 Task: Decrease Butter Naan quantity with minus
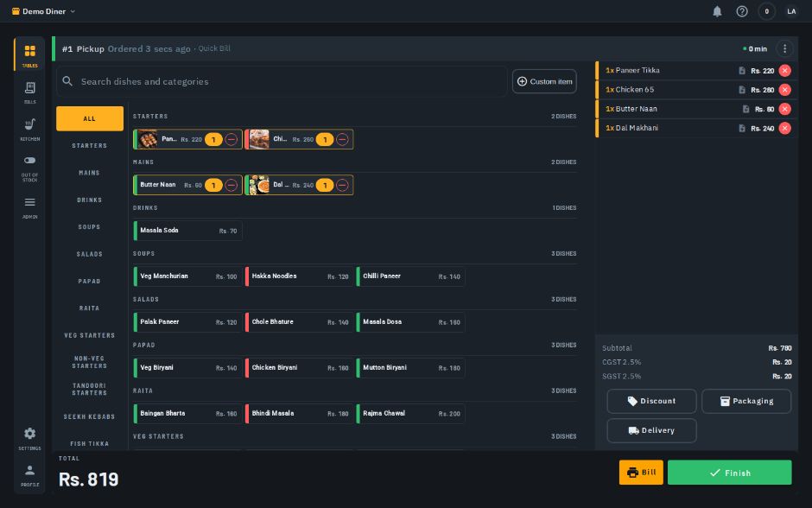[x=232, y=185]
